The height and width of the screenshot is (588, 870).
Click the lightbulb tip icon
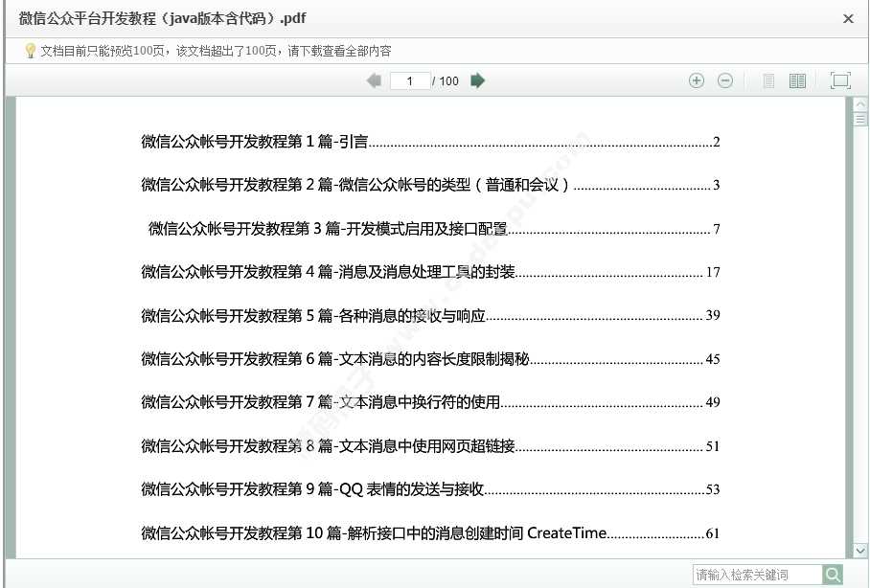tap(31, 51)
